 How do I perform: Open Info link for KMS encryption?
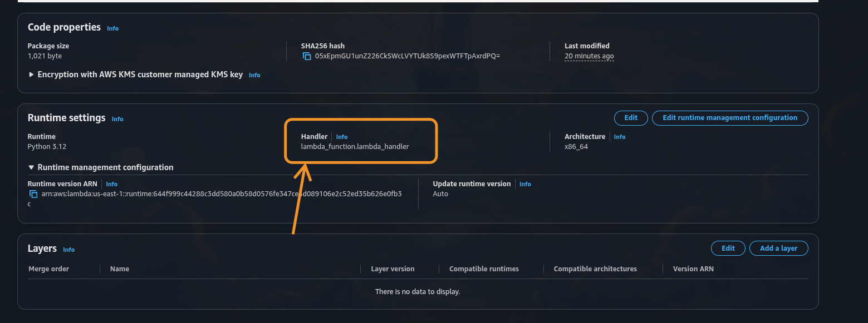click(254, 75)
